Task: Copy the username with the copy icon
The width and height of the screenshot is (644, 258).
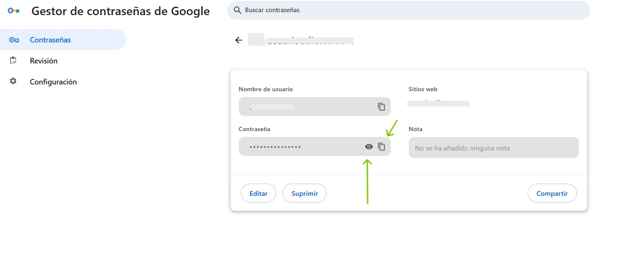Action: click(381, 107)
